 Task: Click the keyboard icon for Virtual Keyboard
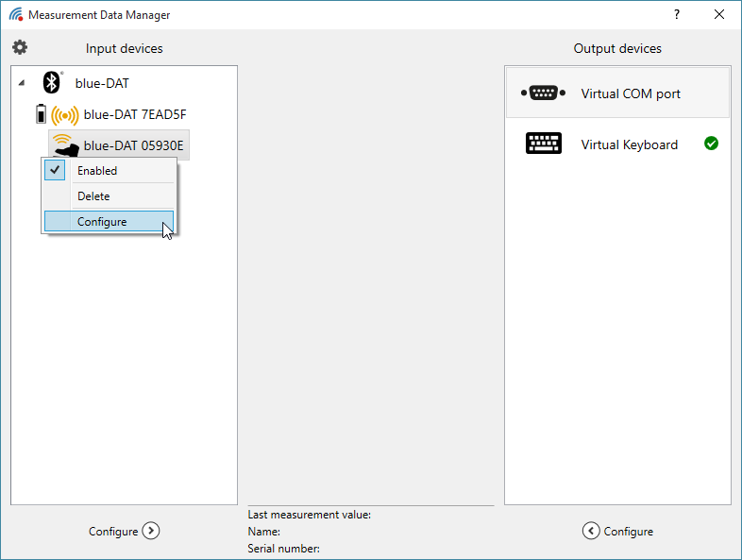(543, 144)
